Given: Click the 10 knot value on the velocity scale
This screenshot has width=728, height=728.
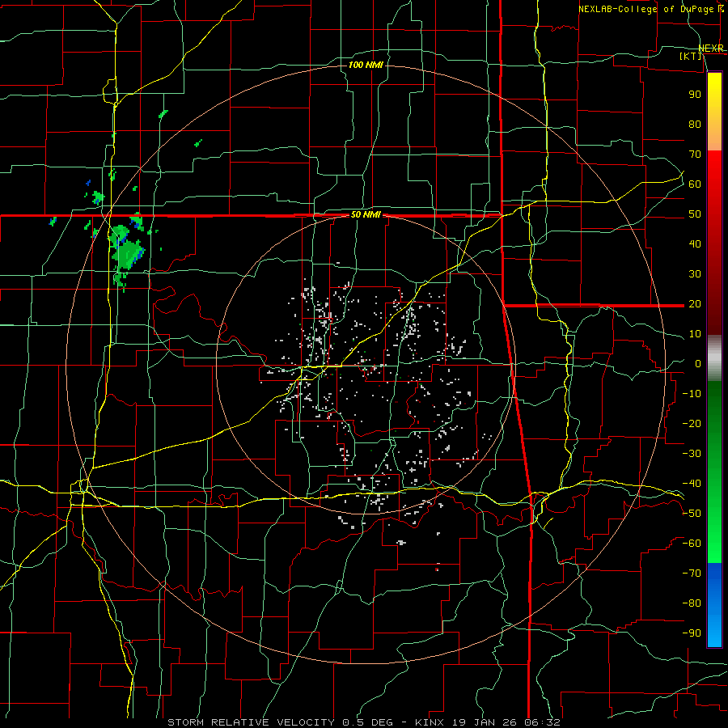Looking at the screenshot, I should [x=695, y=334].
